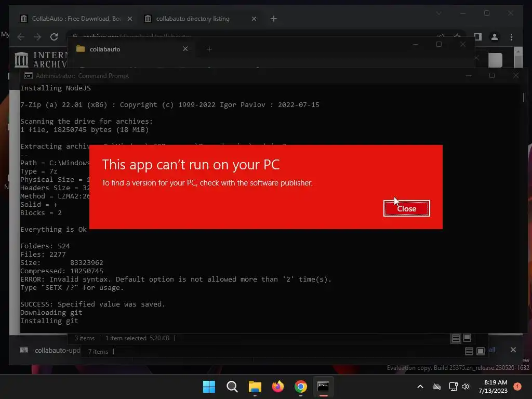
Task: Open the collabauto-upd download item
Action: pyautogui.click(x=50, y=350)
